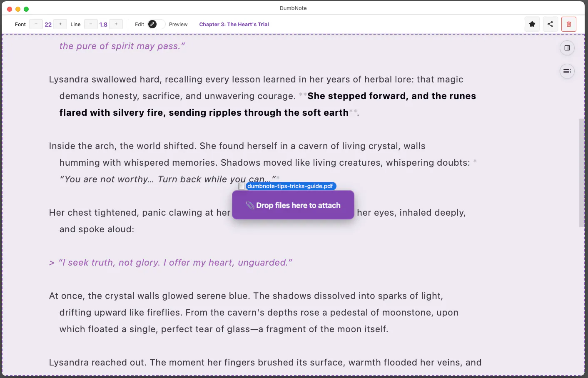Increase line spacing with plus button
Image resolution: width=588 pixels, height=378 pixels.
116,24
